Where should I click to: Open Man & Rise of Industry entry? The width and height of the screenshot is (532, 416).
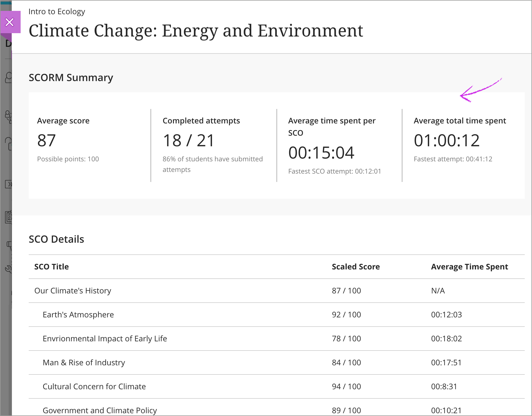click(84, 363)
